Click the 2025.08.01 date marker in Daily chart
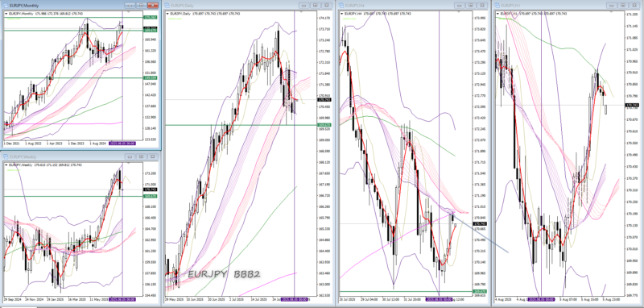The height and width of the screenshot is (308, 644). pyautogui.click(x=295, y=299)
